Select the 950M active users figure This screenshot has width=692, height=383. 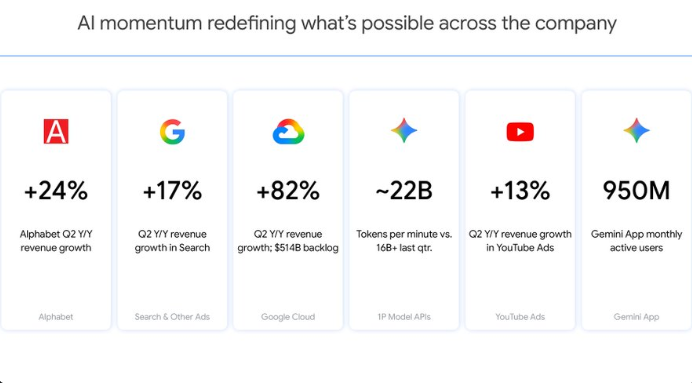click(636, 191)
